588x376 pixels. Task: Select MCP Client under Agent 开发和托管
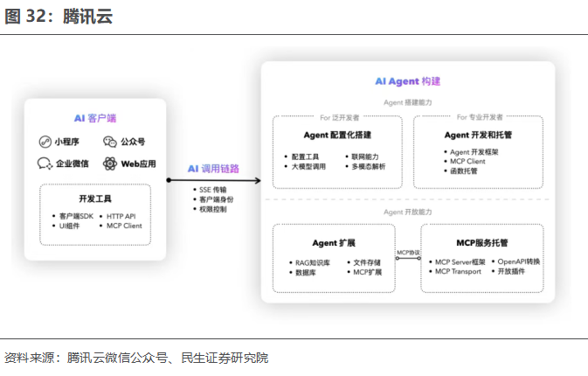pos(467,162)
